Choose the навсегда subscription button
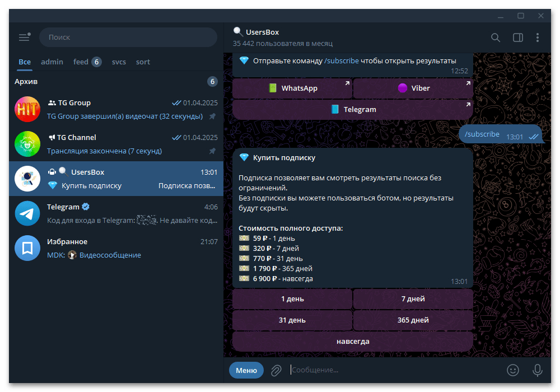Viewport: 560px width, 392px height. pyautogui.click(x=353, y=342)
